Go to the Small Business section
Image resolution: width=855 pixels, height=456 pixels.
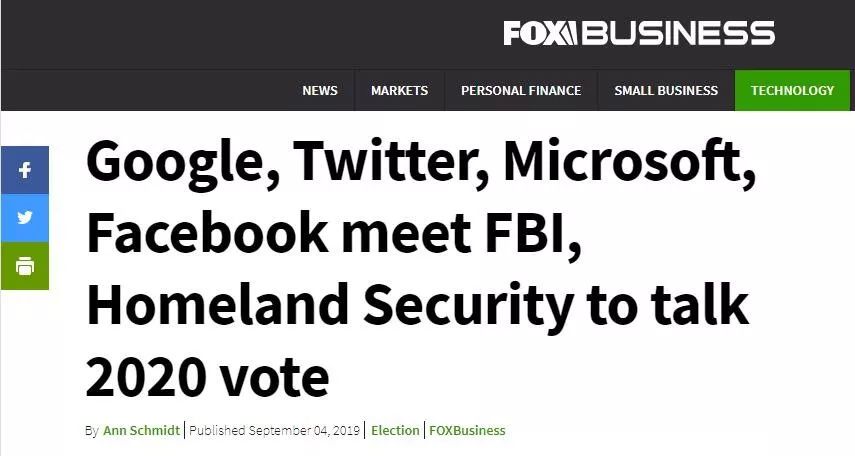point(666,90)
